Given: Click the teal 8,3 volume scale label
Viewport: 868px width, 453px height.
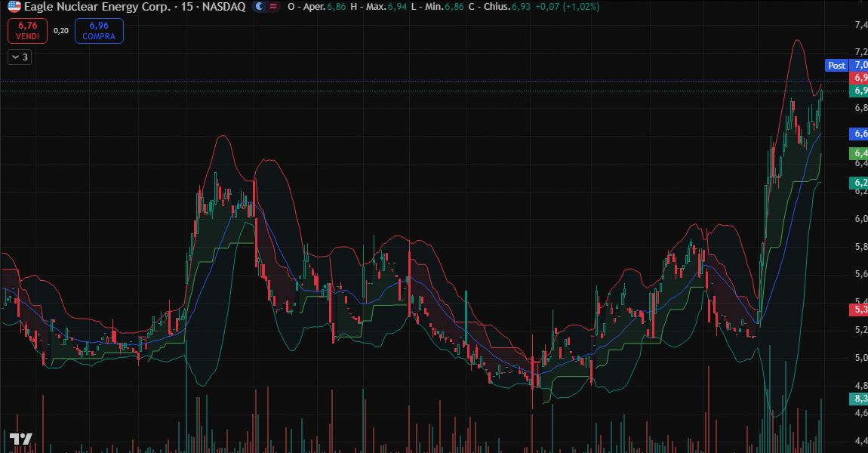Looking at the screenshot, I should point(860,399).
